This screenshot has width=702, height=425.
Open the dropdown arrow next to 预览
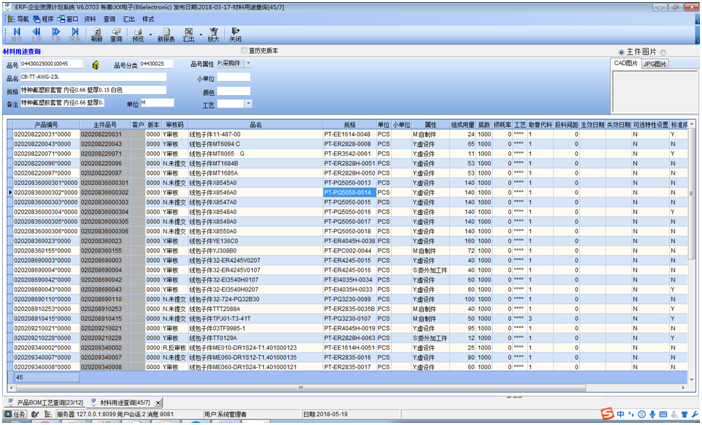pos(151,37)
